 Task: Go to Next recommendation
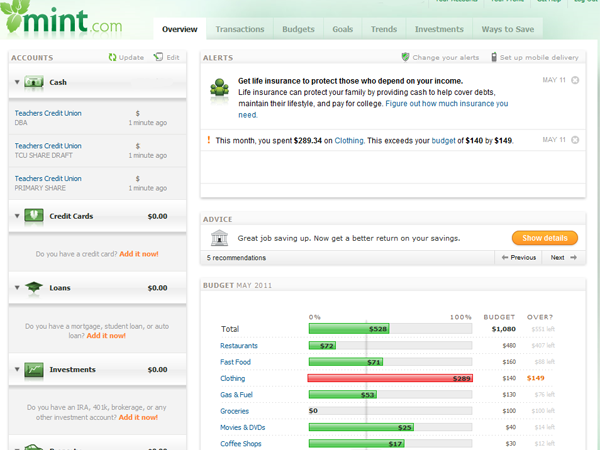point(563,258)
